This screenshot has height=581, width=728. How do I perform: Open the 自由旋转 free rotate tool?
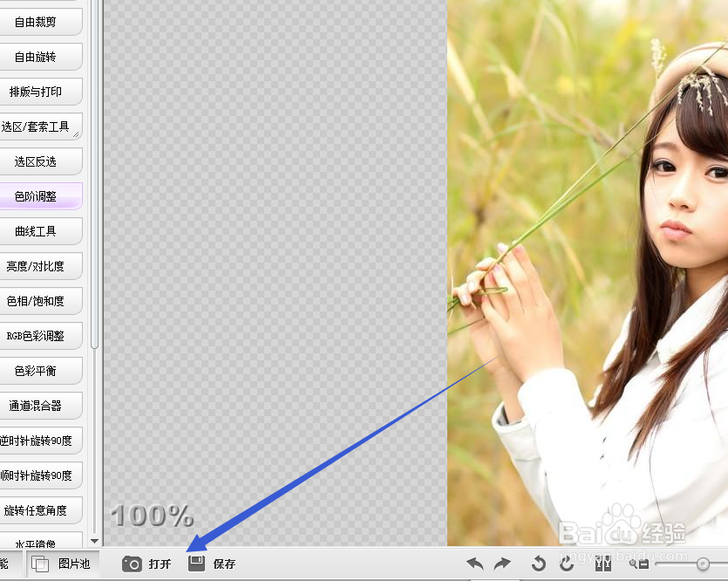click(x=40, y=57)
